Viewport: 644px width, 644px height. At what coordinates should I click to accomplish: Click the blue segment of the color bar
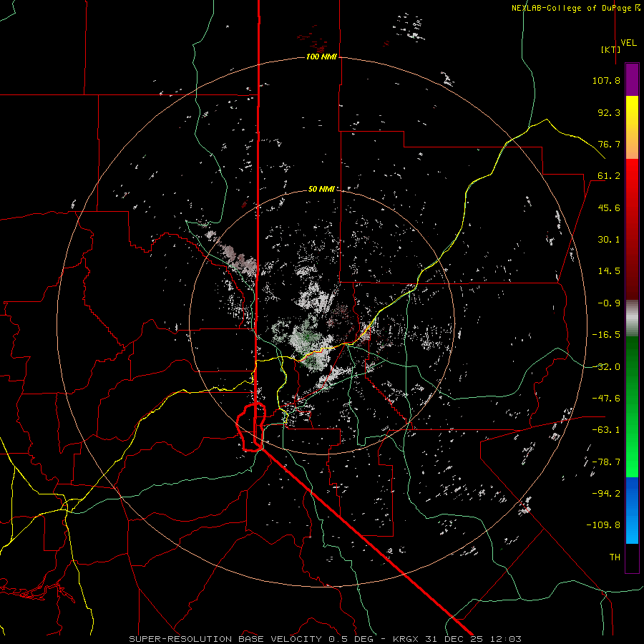pos(632,510)
